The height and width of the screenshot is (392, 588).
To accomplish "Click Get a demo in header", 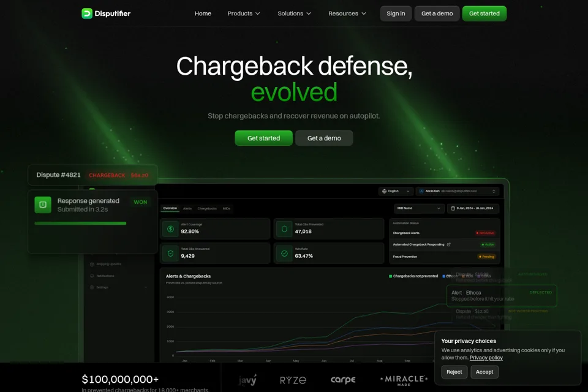I will (437, 13).
